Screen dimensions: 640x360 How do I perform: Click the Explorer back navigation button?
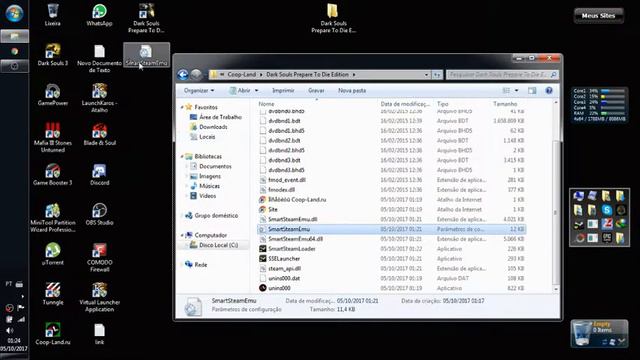[182, 75]
